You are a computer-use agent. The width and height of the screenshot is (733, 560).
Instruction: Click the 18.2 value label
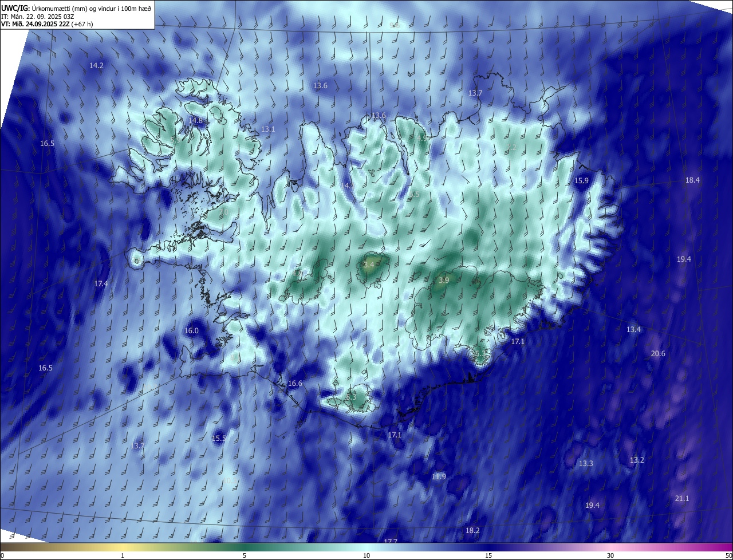472,531
